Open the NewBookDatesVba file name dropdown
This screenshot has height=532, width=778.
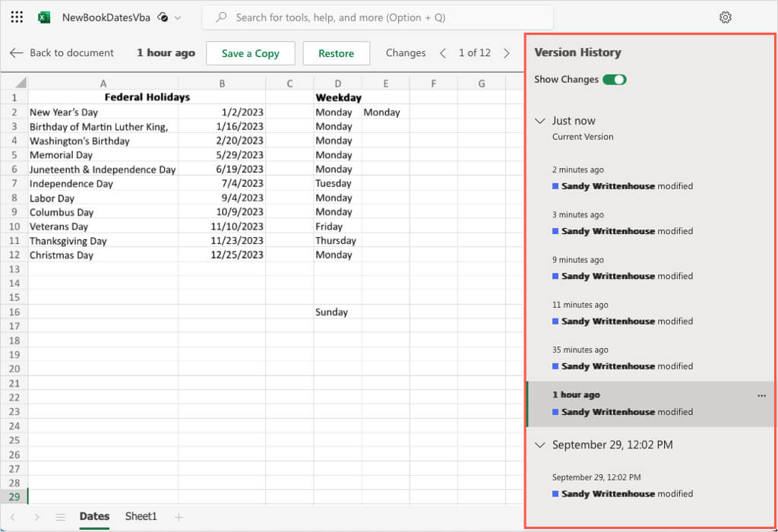(178, 17)
